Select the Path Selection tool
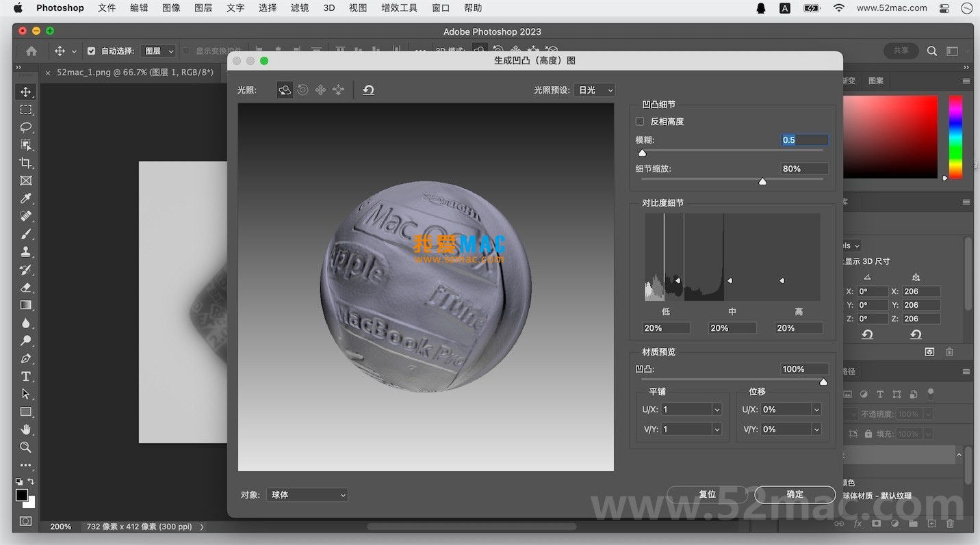The image size is (980, 545). coord(26,394)
